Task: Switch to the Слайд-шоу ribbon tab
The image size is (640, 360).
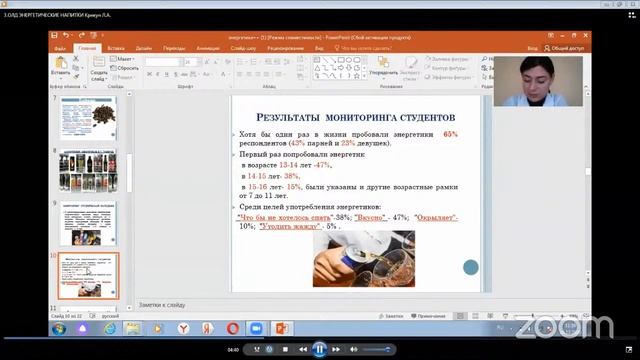Action: click(243, 48)
